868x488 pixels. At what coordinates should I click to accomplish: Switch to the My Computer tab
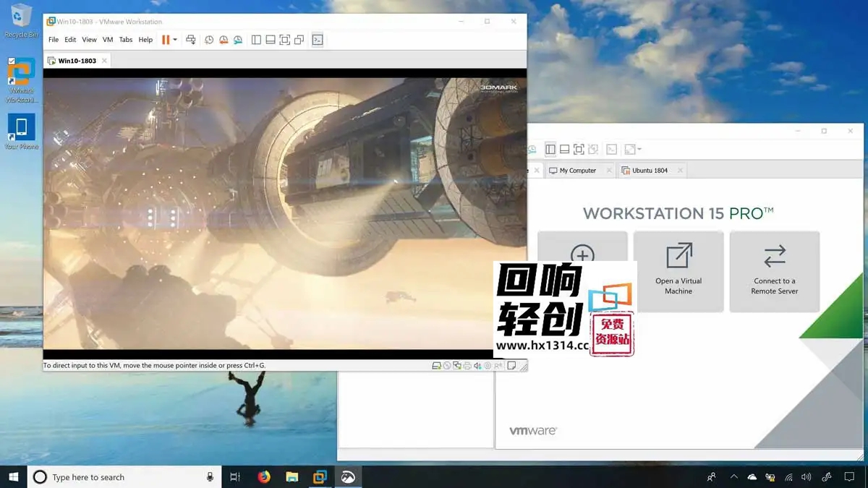[578, 171]
